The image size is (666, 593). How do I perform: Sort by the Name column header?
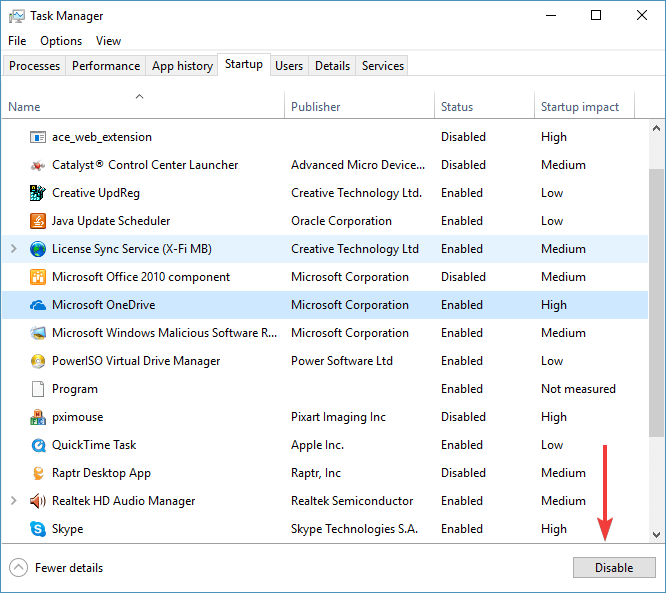[x=144, y=107]
